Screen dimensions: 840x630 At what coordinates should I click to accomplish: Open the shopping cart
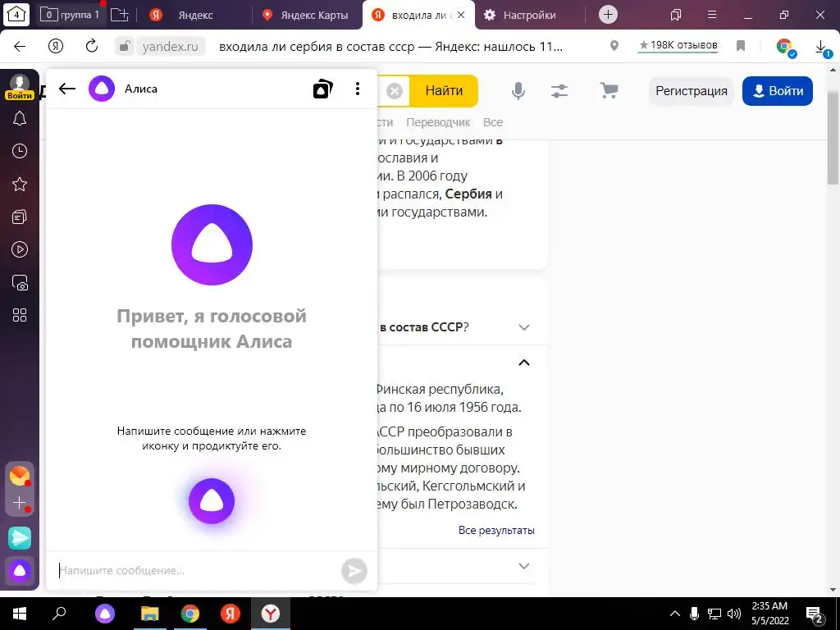(609, 90)
